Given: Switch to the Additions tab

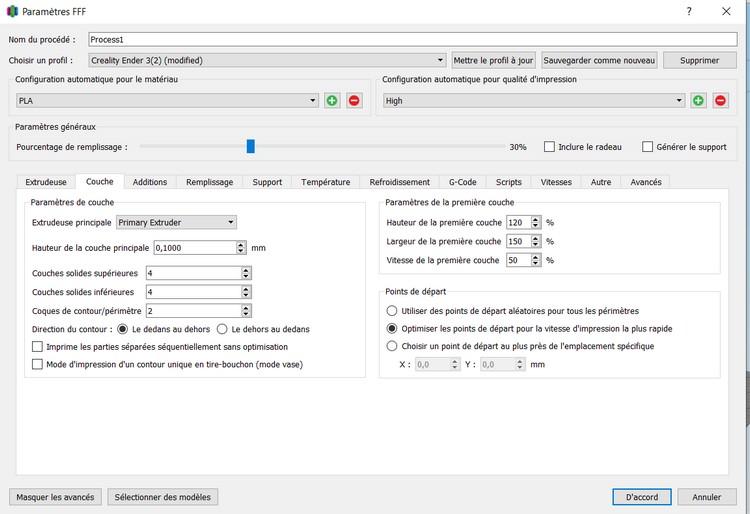Looking at the screenshot, I should (x=150, y=182).
